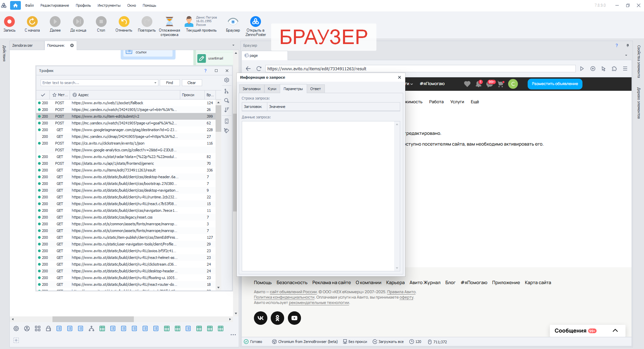Sort traffic by Адрес column
This screenshot has width=644, height=349.
point(125,95)
